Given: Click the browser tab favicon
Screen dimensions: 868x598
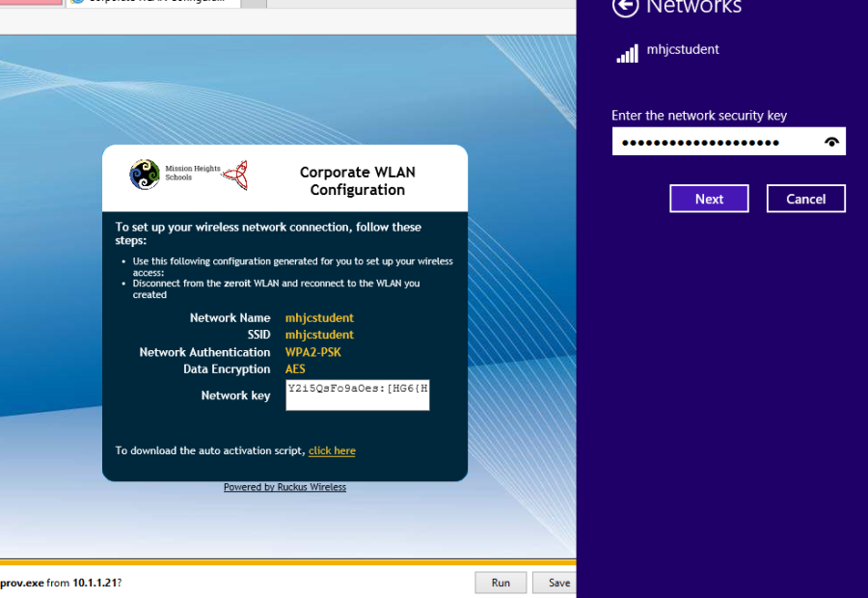Looking at the screenshot, I should tap(75, 2).
